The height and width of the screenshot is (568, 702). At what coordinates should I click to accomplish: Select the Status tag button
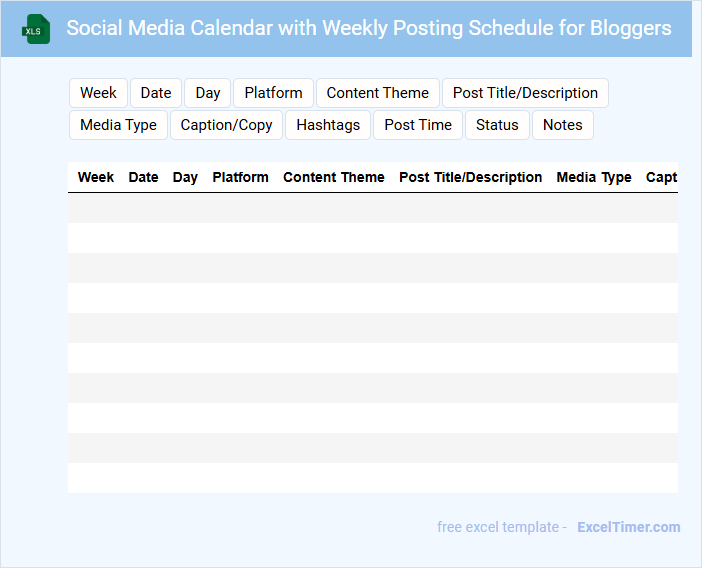(x=497, y=125)
